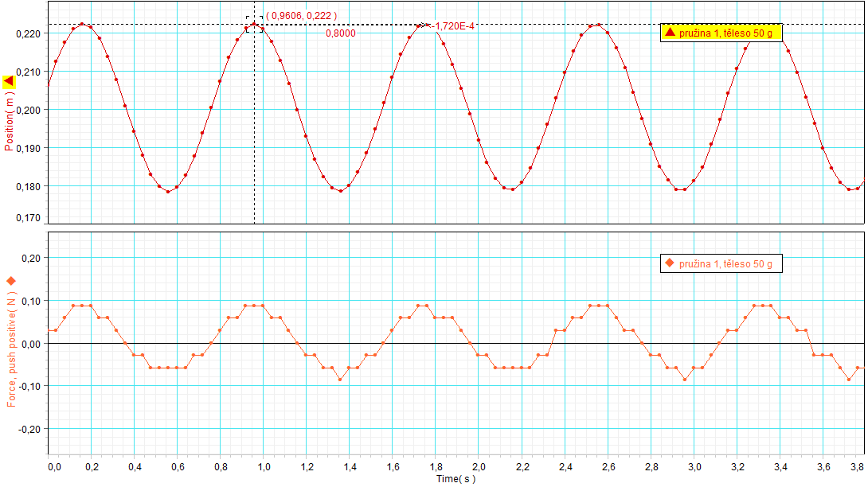Click the '1,4' tick on the time axis

(350, 467)
